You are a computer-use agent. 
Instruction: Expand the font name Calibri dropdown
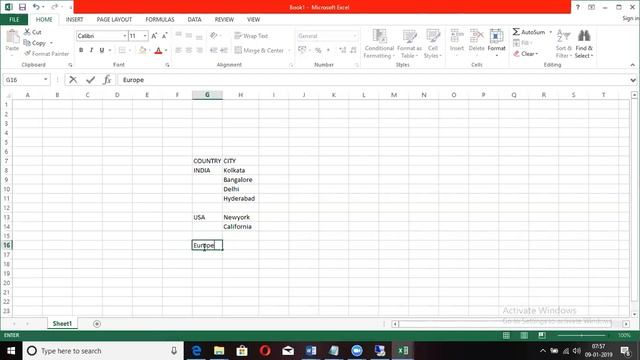pos(124,36)
